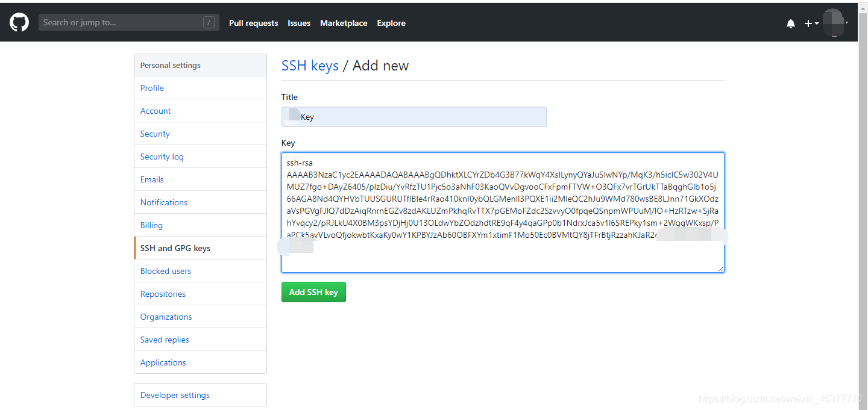Open Developer settings link
868x410 pixels.
175,395
